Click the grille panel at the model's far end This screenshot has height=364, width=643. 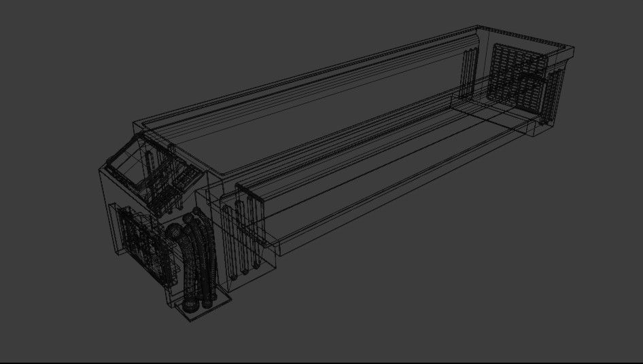(x=519, y=78)
